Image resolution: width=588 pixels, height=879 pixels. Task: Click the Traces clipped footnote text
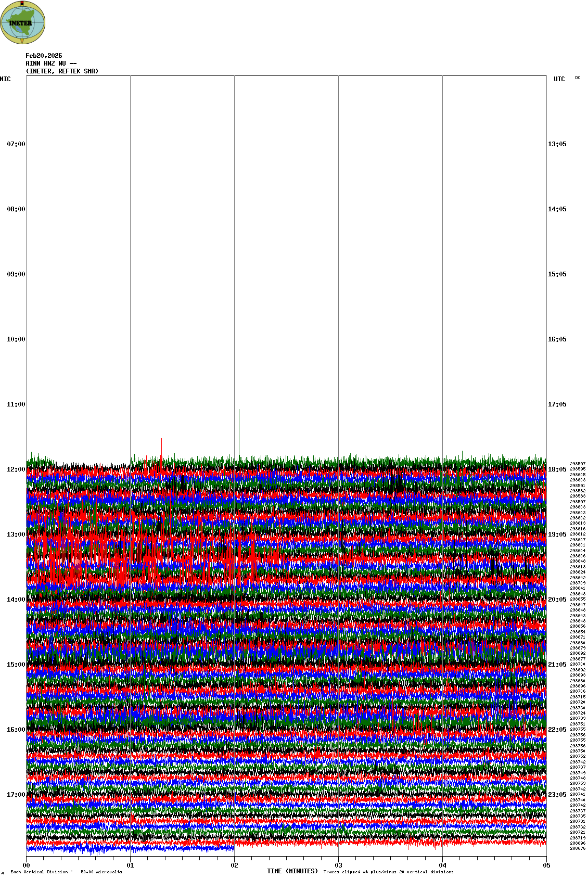(388, 872)
